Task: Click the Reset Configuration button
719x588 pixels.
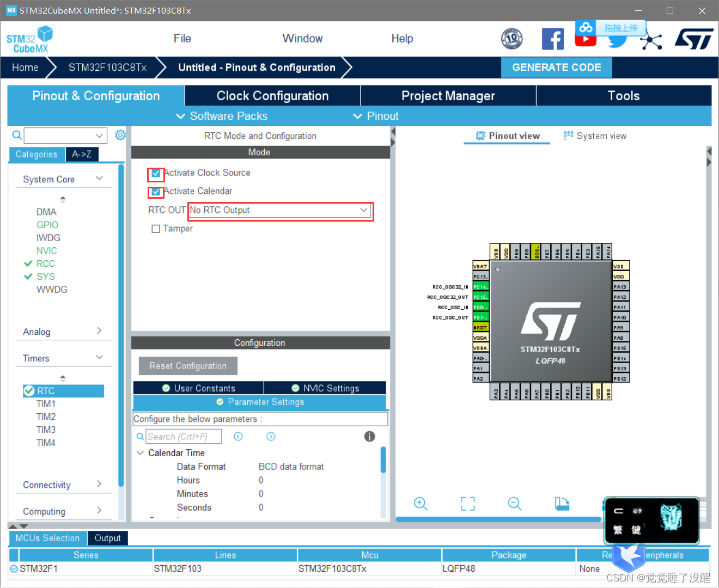Action: coord(188,366)
